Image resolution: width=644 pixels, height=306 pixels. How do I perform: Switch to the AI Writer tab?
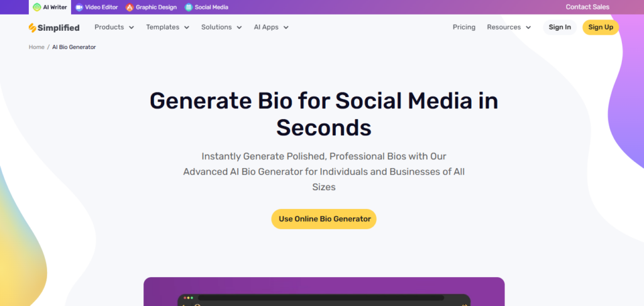[55, 8]
